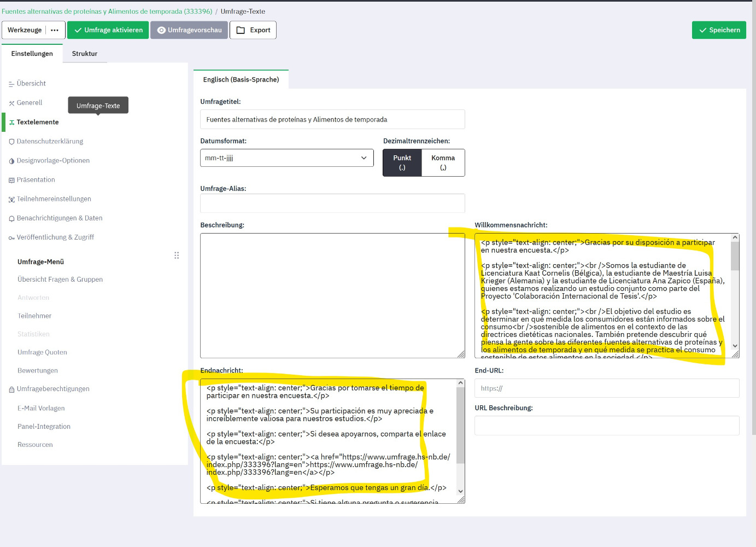Click the Designvorlage-Optionen icon
Image resolution: width=756 pixels, height=547 pixels.
click(11, 161)
